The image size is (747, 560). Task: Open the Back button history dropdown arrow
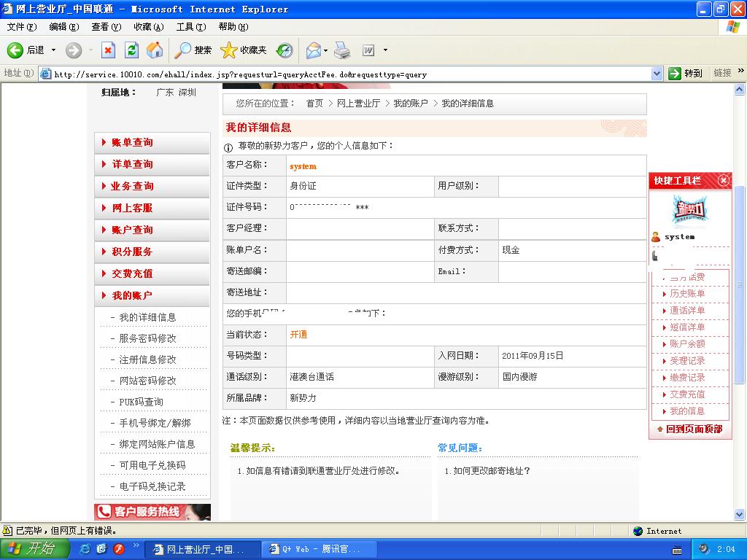53,50
